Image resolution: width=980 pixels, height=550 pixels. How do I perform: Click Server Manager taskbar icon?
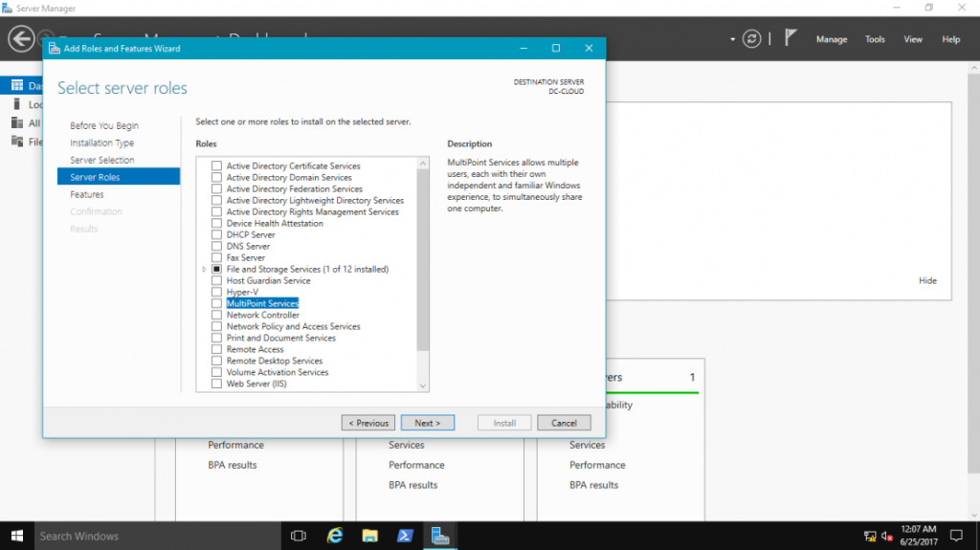[440, 536]
